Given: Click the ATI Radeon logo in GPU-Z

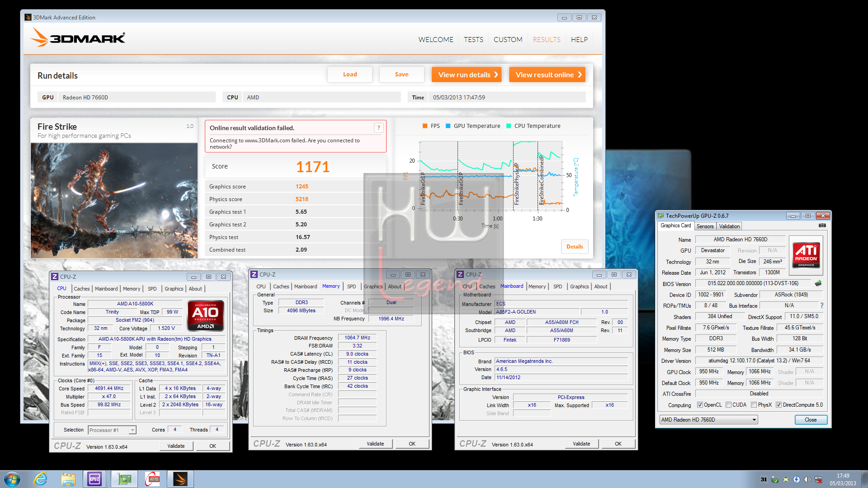Looking at the screenshot, I should (806, 256).
